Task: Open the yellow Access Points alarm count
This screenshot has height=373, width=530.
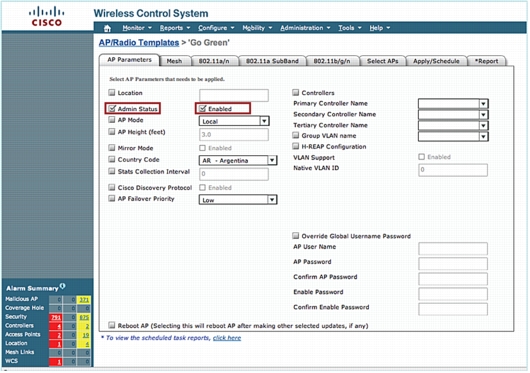Action: tap(84, 335)
